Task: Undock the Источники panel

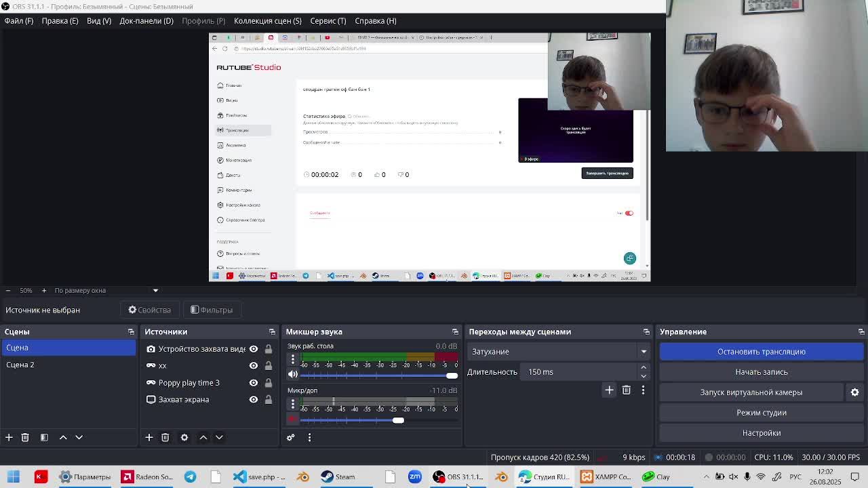Action: point(272,331)
